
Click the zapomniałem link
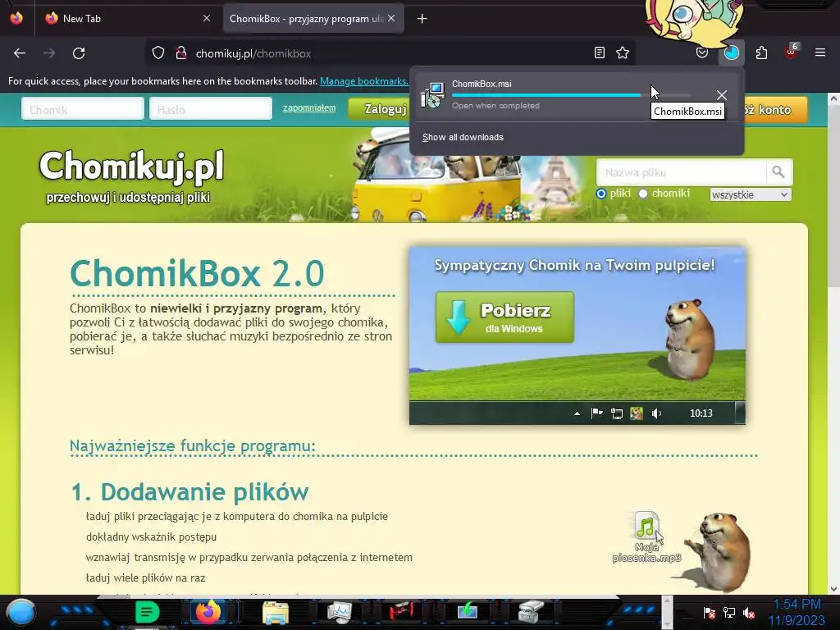[309, 107]
